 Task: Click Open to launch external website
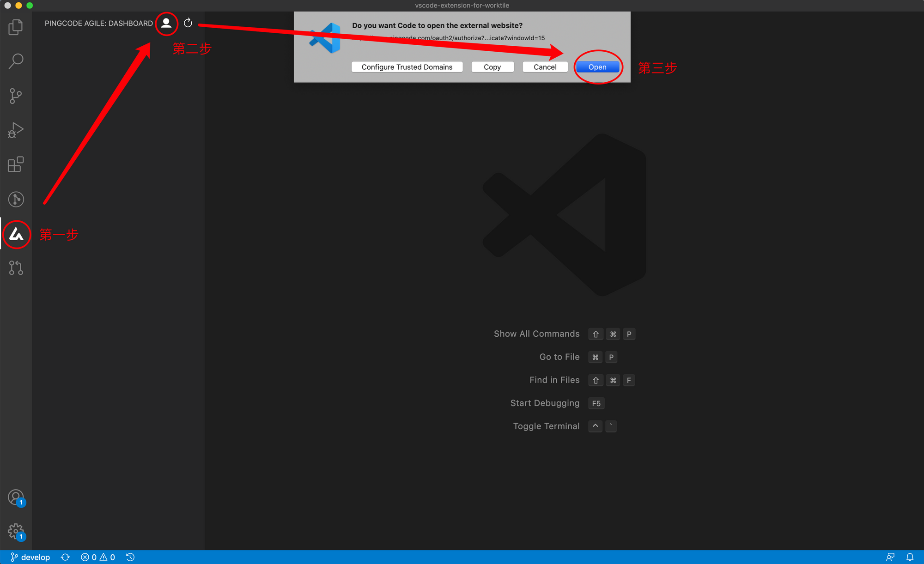[x=597, y=67]
